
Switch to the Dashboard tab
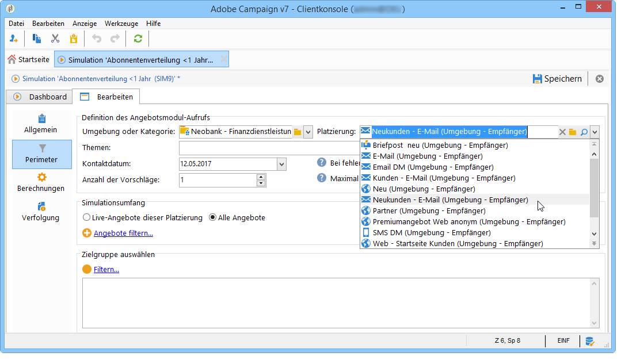point(40,97)
